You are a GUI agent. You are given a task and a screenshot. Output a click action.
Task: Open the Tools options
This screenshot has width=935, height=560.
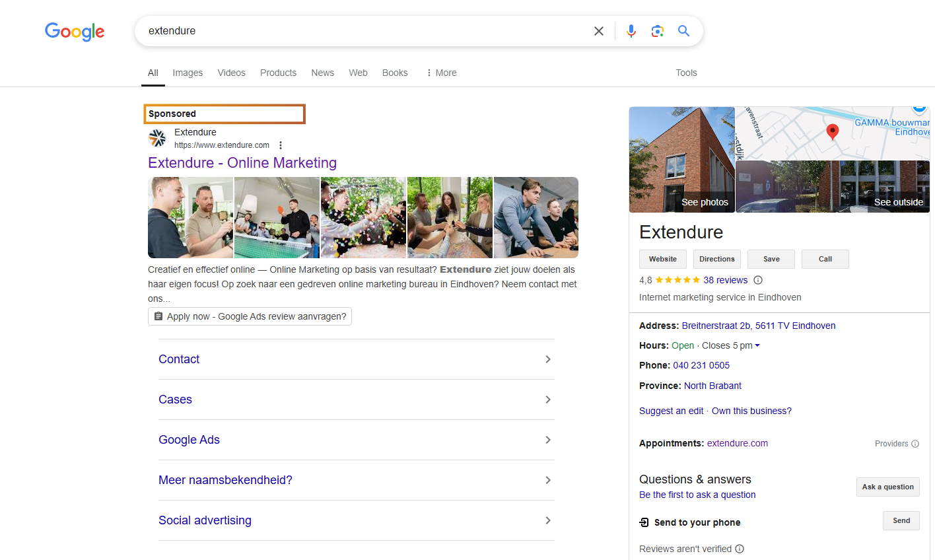tap(686, 73)
